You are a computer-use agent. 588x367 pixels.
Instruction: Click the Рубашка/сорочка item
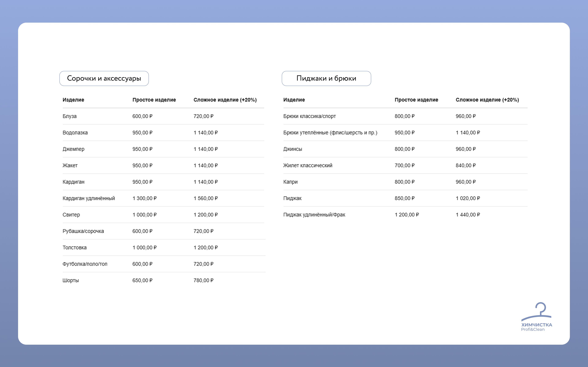coord(83,231)
